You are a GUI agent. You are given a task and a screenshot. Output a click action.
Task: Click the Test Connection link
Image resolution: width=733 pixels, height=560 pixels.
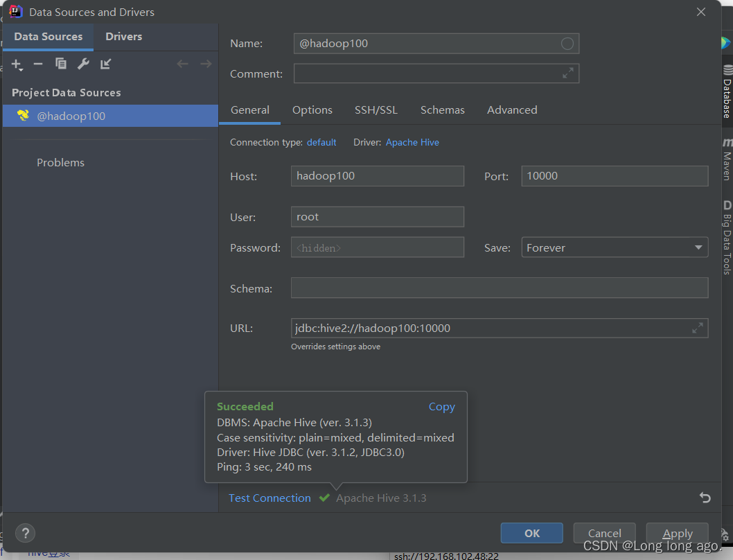[270, 498]
